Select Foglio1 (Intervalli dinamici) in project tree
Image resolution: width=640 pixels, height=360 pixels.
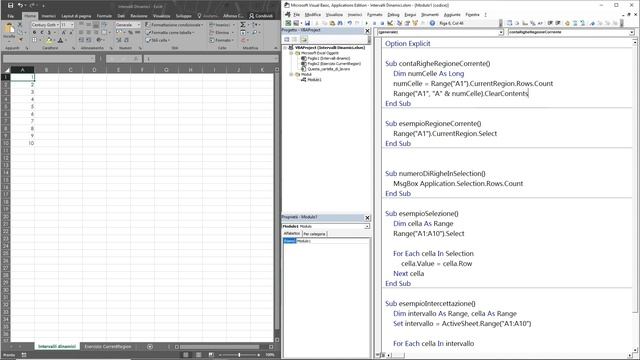326,58
